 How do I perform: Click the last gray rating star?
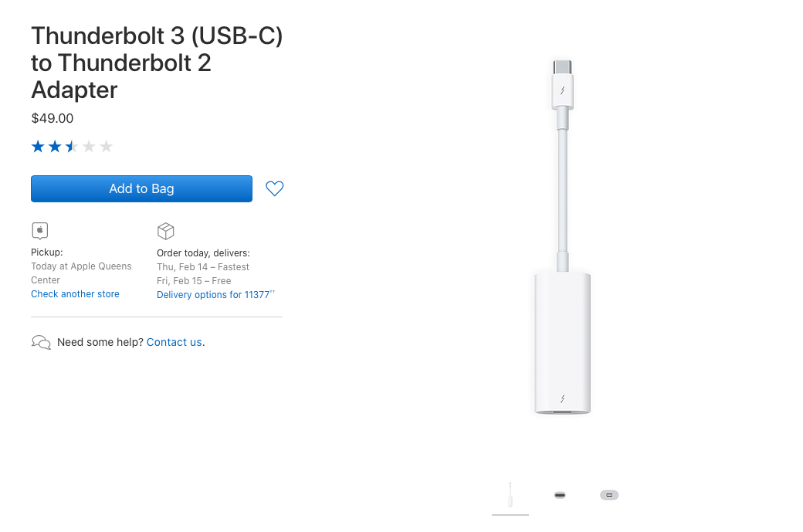(107, 147)
